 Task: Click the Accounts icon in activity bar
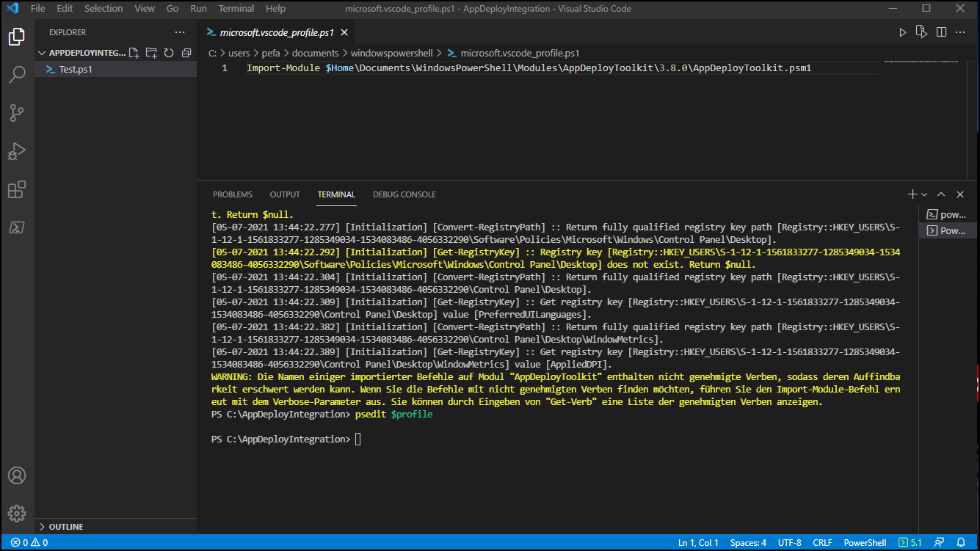17,475
